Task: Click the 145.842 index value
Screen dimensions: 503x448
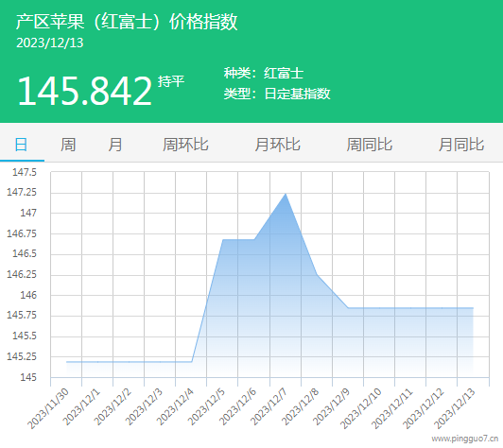Action: [85, 91]
